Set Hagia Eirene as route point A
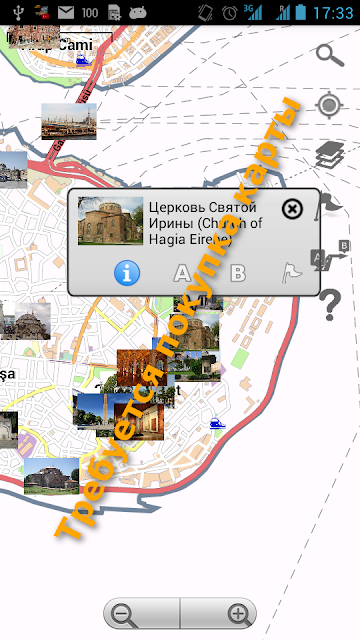 coord(182,273)
